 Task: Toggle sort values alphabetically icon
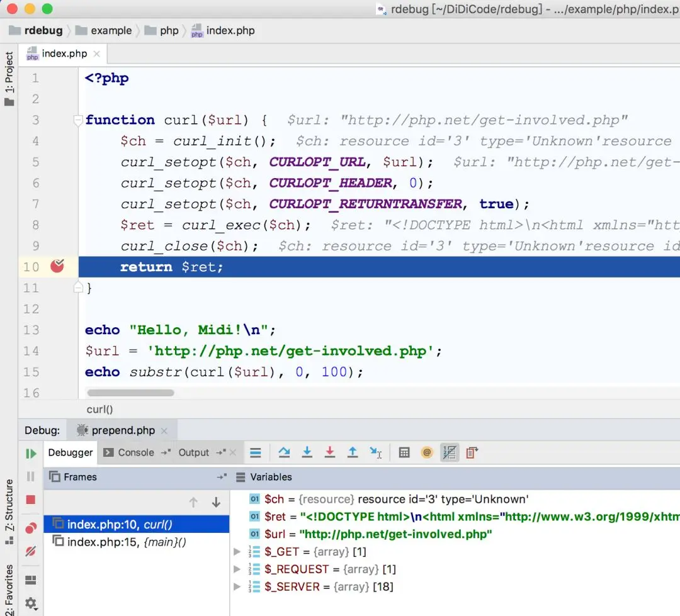[450, 452]
